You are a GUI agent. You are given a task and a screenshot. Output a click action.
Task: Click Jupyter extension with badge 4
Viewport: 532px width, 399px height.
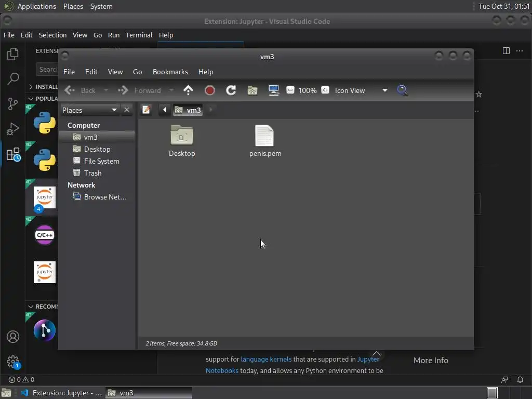[x=45, y=198]
